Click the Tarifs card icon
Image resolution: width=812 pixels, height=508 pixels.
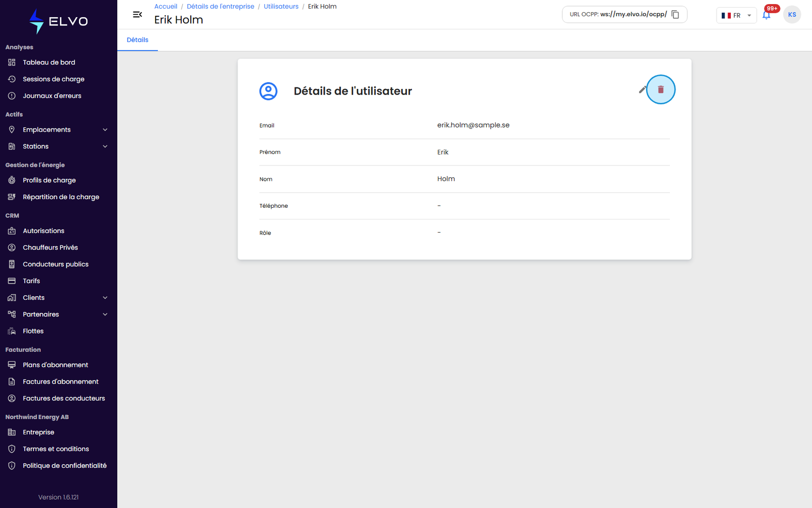click(x=12, y=281)
